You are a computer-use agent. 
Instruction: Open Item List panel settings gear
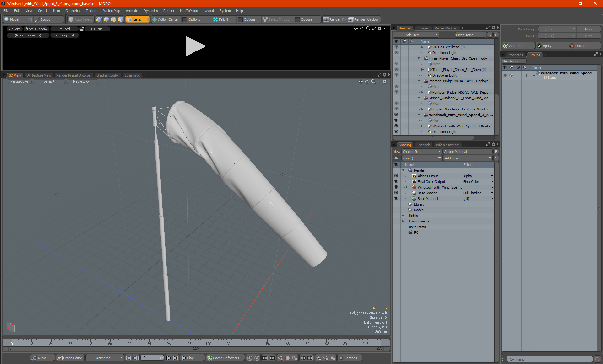[493, 28]
